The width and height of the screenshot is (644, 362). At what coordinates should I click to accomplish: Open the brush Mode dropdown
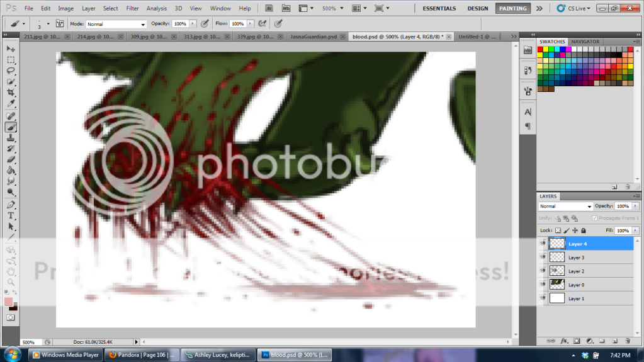coord(116,24)
